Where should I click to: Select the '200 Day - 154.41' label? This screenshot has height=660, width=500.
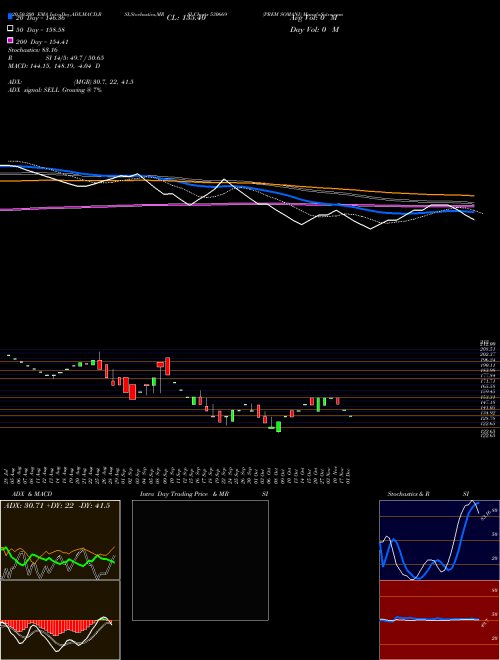pos(43,42)
